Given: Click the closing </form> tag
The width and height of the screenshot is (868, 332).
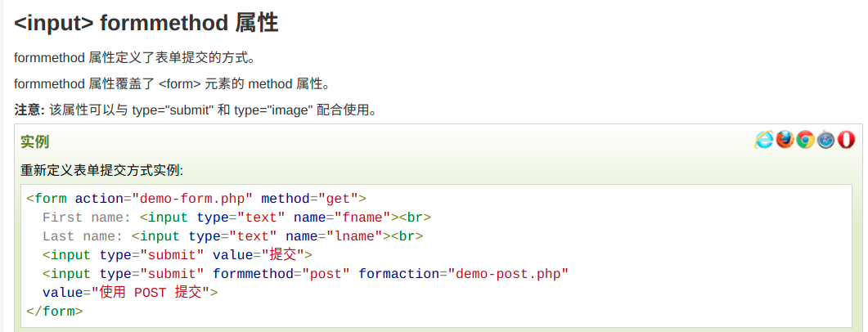Looking at the screenshot, I should 55,312.
